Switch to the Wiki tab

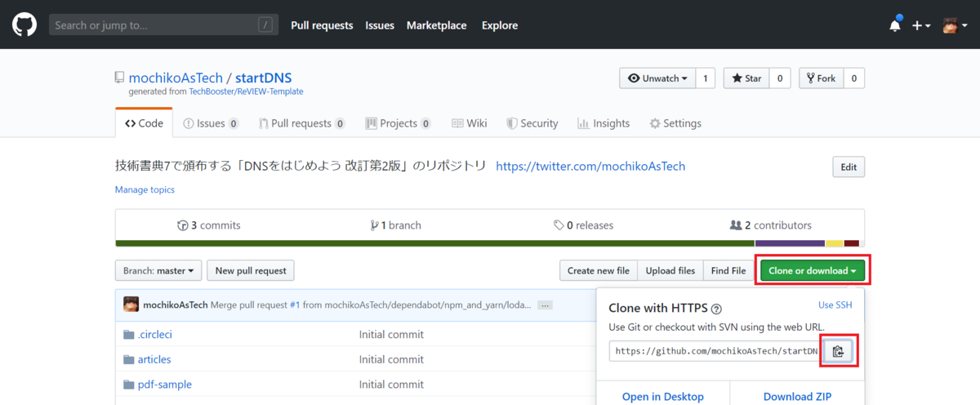pos(470,123)
